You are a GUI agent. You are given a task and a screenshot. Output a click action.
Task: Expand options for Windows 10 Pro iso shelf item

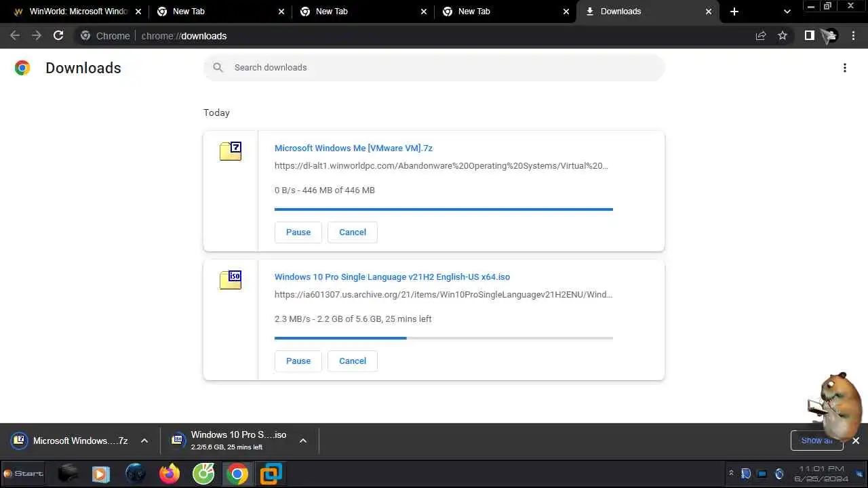pos(303,441)
